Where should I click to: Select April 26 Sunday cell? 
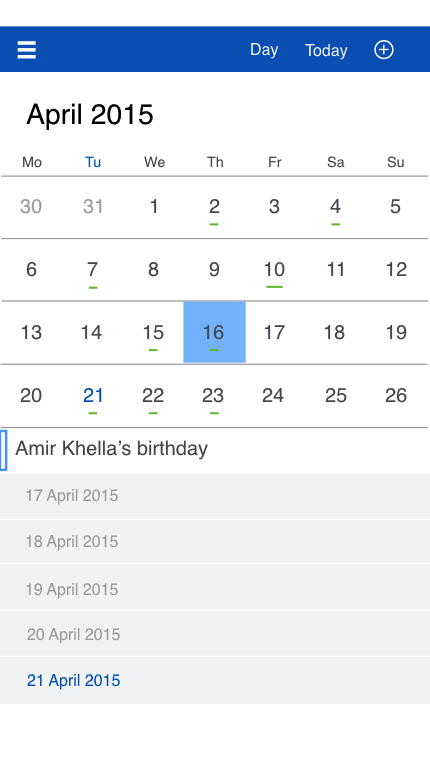click(x=396, y=396)
